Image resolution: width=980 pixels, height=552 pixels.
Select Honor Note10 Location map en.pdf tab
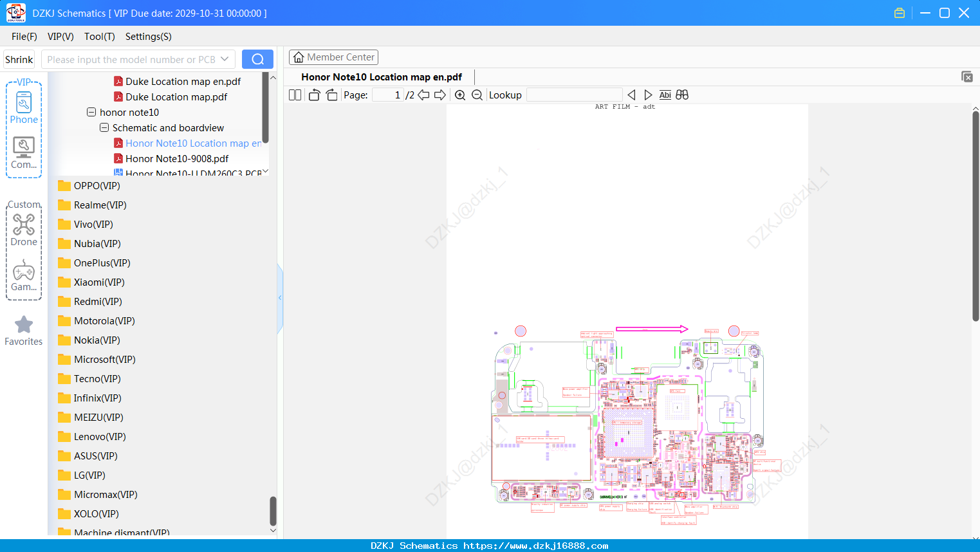pyautogui.click(x=382, y=77)
